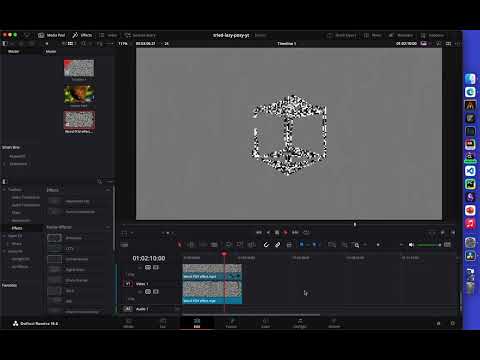This screenshot has height=360, width=480.
Task: Toggle the Media Pool panel button
Action: click(51, 35)
